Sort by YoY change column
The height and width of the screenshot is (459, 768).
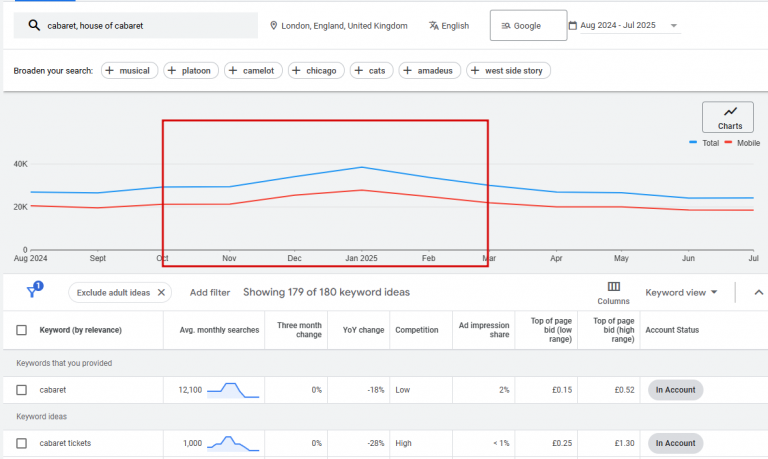pyautogui.click(x=363, y=330)
